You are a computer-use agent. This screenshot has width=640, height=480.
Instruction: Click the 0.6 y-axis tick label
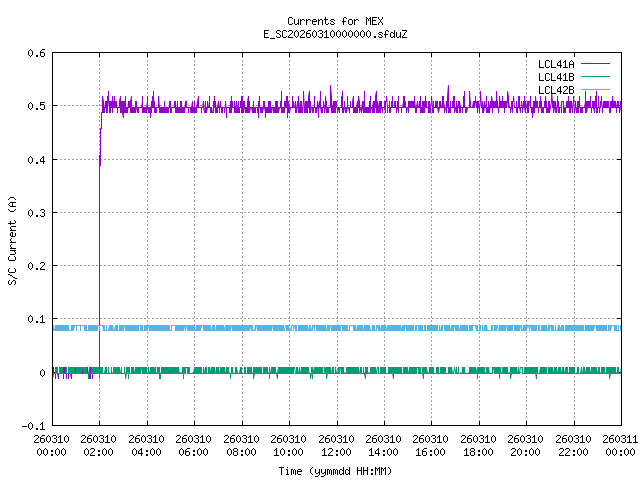[x=35, y=53]
